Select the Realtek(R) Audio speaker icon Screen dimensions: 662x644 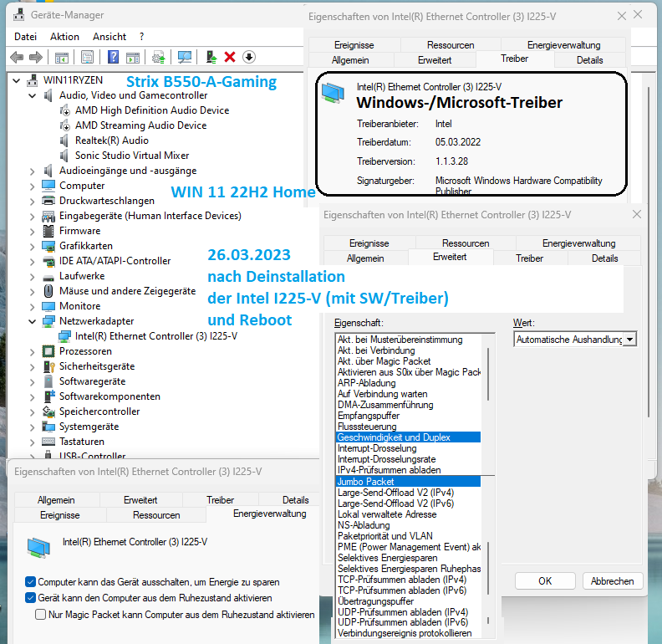[x=64, y=141]
